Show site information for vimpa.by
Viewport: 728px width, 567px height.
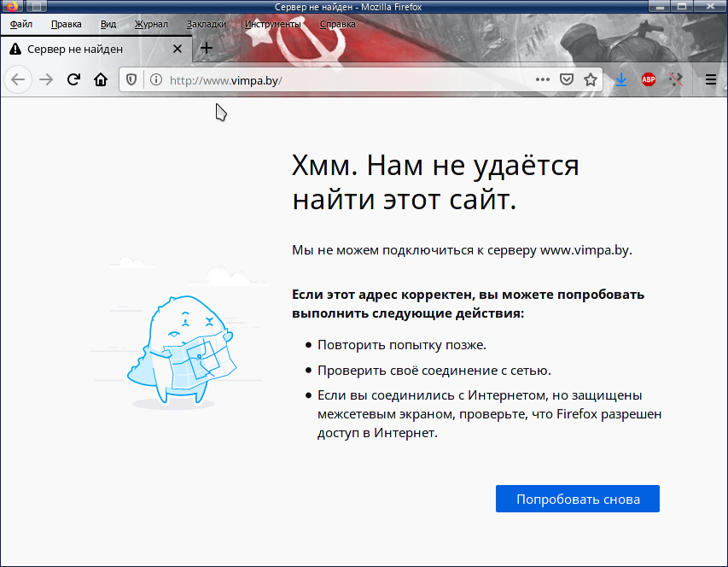tap(156, 80)
